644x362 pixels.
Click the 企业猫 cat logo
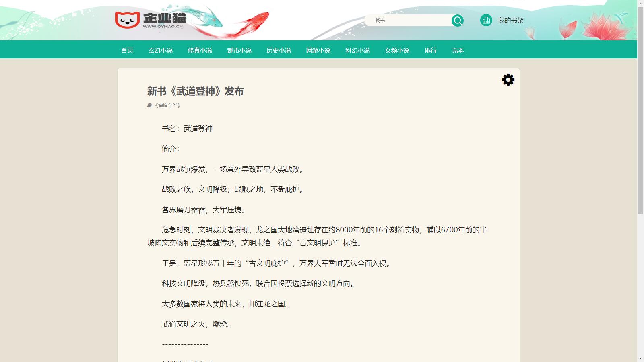pyautogui.click(x=127, y=20)
